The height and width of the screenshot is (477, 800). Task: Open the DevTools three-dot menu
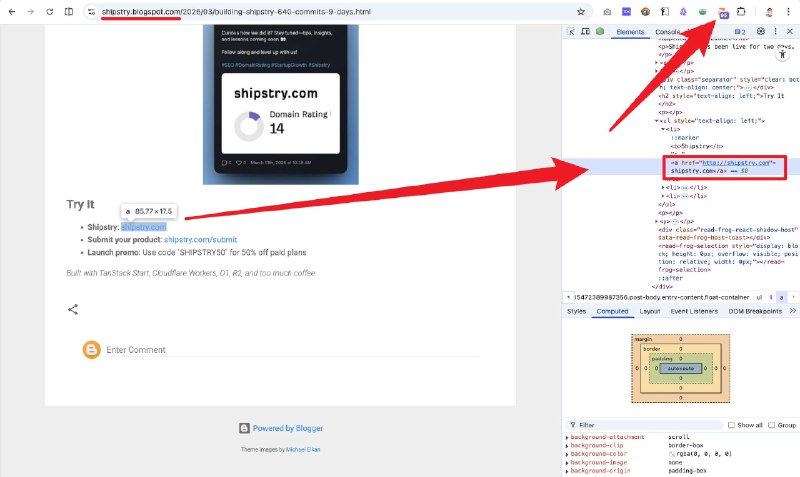(x=776, y=32)
